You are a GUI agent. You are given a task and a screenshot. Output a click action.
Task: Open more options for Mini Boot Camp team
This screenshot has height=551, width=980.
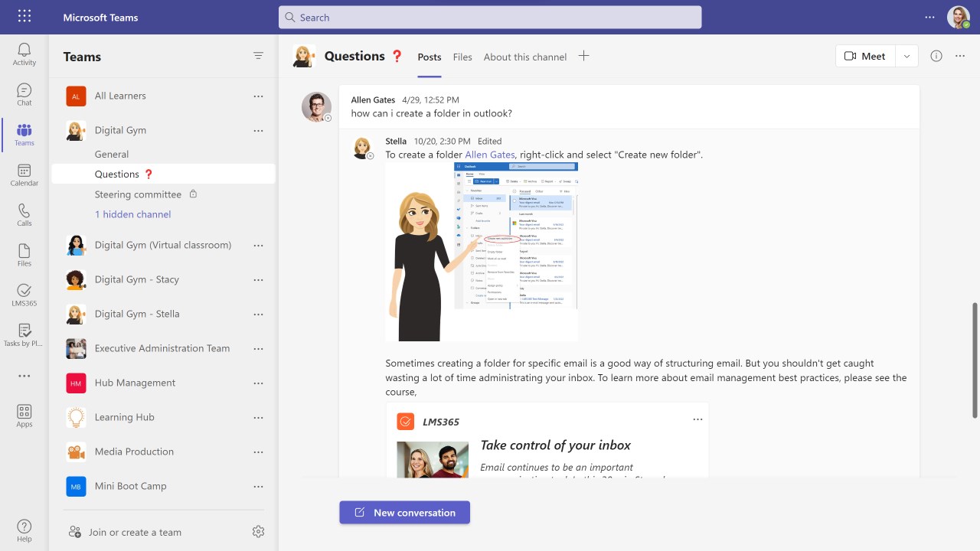[258, 486]
